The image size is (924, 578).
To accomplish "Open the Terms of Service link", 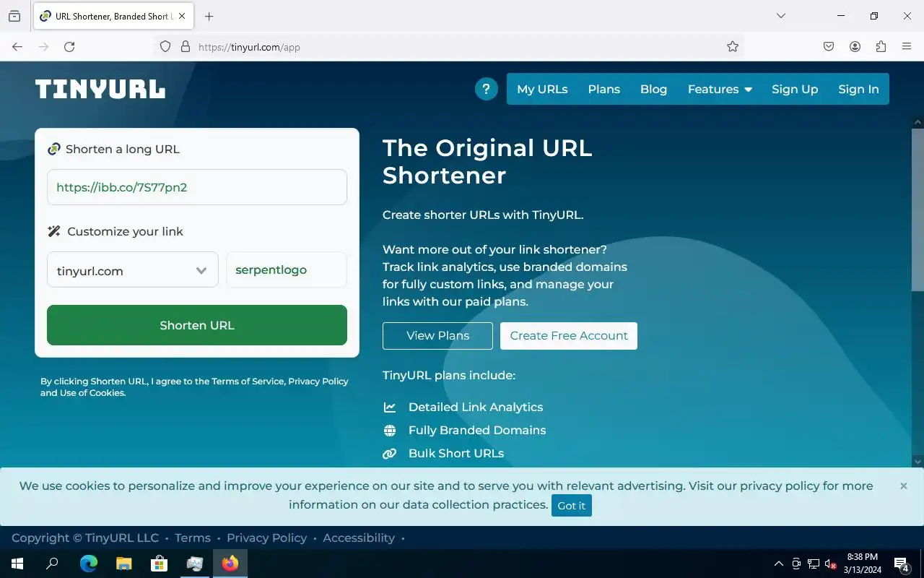I will [x=248, y=381].
